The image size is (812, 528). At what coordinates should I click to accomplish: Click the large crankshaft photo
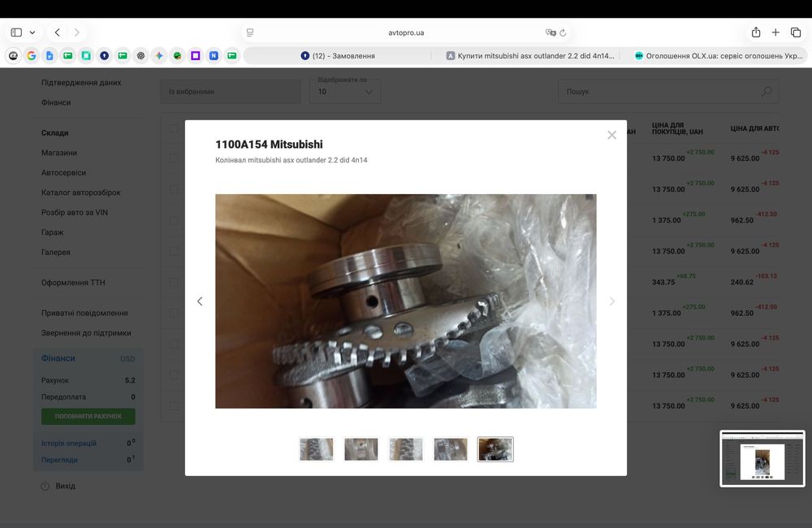(x=406, y=301)
